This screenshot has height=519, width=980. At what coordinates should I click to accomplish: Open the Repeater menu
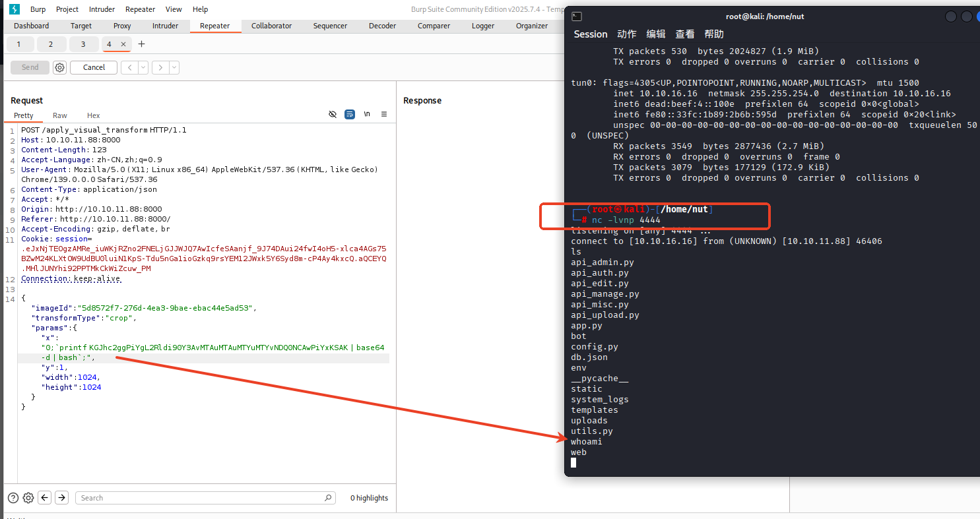pyautogui.click(x=140, y=9)
